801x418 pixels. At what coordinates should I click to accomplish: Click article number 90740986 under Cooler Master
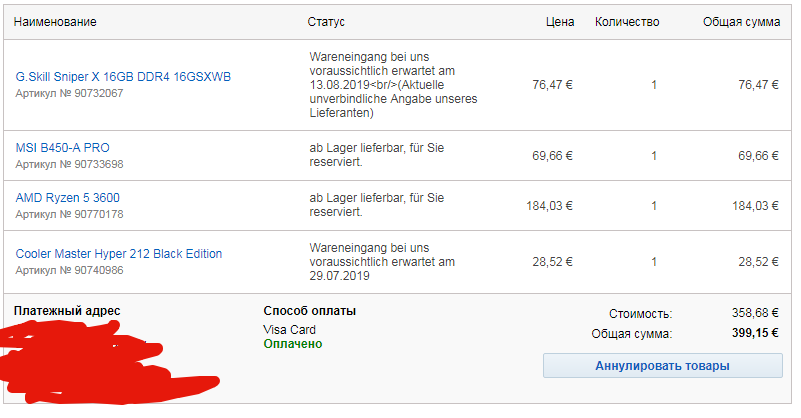(x=69, y=270)
